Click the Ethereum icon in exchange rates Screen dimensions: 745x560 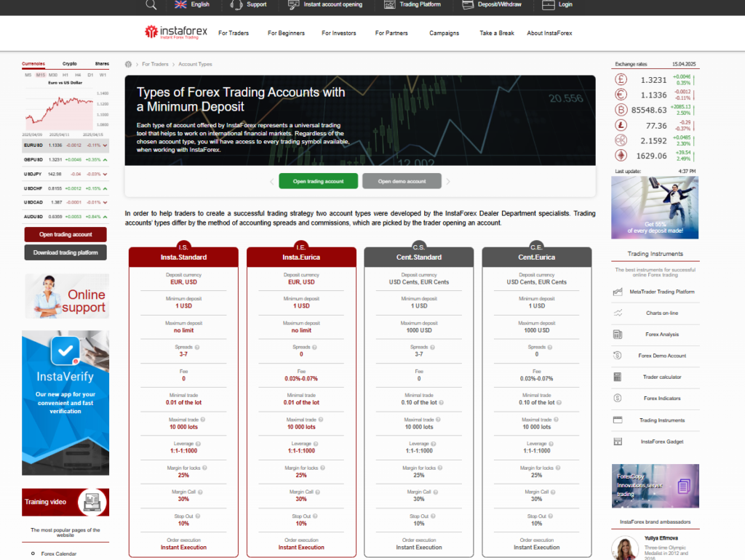tap(621, 155)
